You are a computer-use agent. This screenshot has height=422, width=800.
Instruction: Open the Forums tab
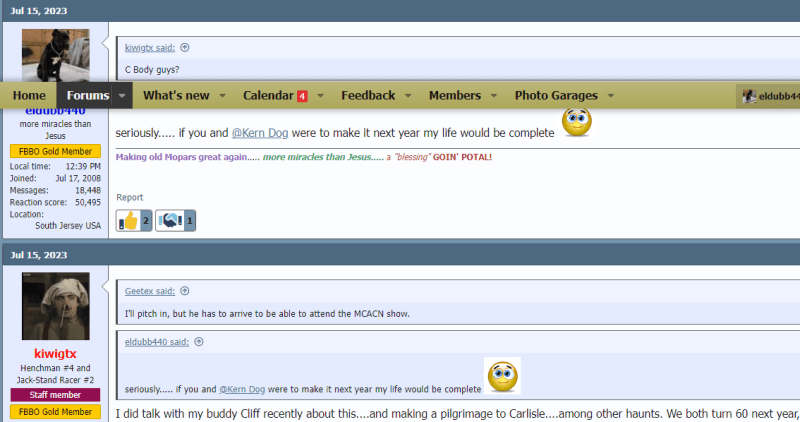click(x=88, y=95)
